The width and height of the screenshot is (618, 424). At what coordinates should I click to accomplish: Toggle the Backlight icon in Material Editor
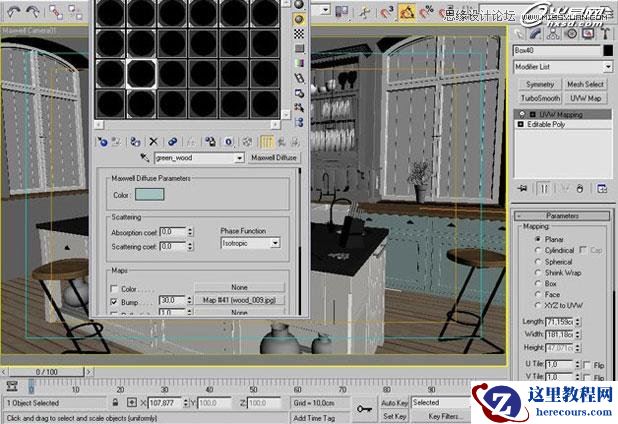point(299,19)
